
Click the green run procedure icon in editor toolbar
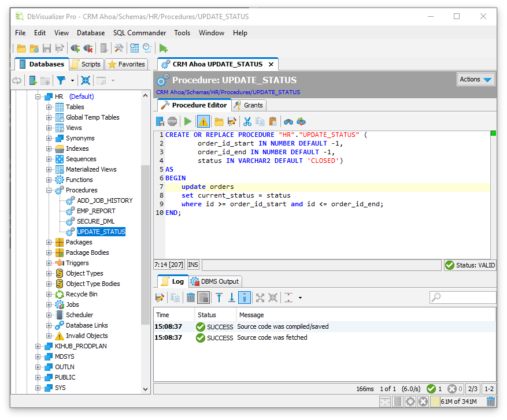tap(188, 121)
